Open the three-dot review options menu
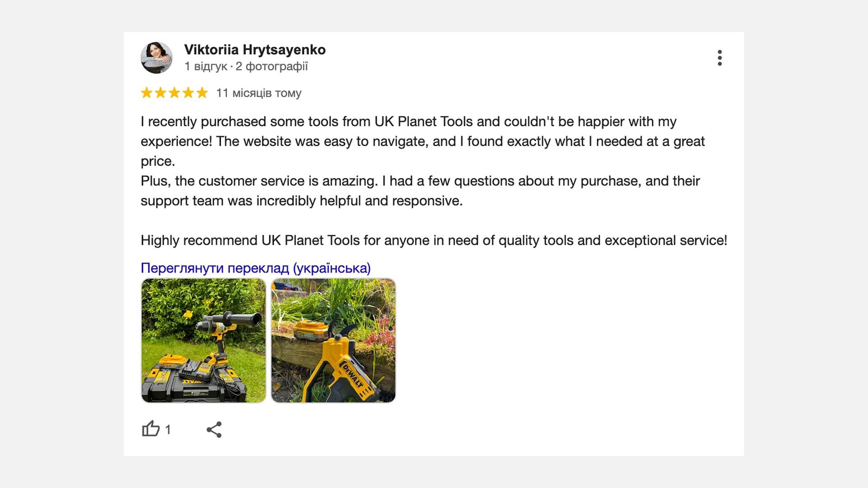This screenshot has height=488, width=868. pos(720,58)
